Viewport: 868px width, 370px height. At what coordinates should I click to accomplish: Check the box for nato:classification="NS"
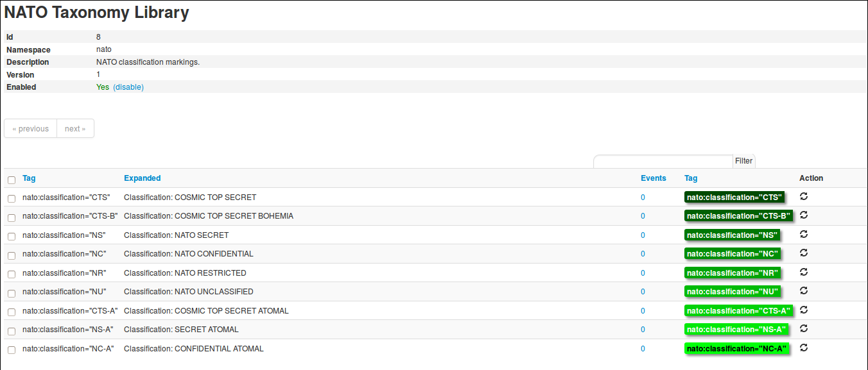[x=12, y=237]
